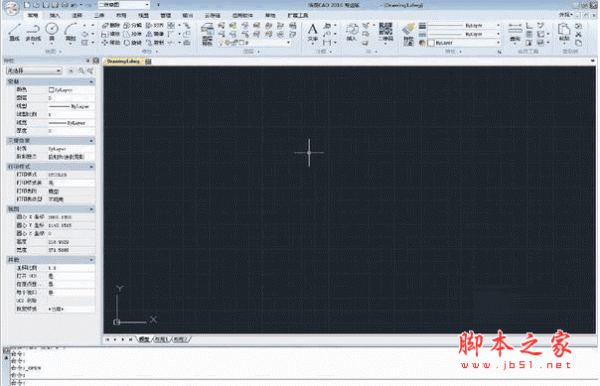
Task: Click the Cut scissors icon in clipboard group
Action: (x=579, y=34)
